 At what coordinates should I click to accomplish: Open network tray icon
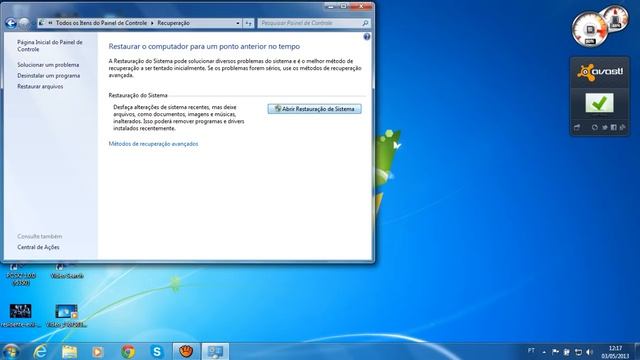pos(578,352)
